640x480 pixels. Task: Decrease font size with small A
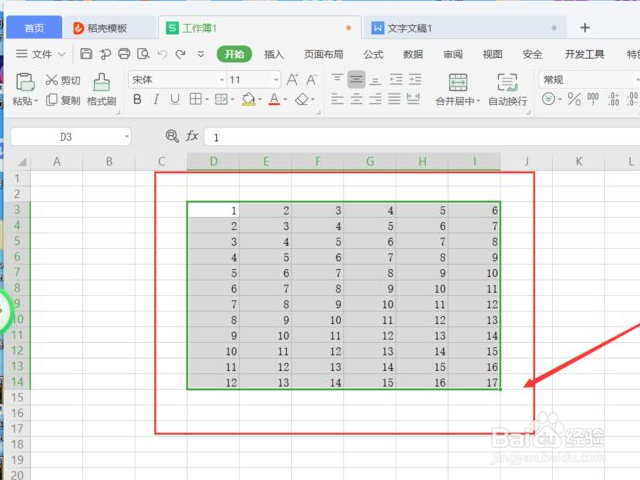311,80
